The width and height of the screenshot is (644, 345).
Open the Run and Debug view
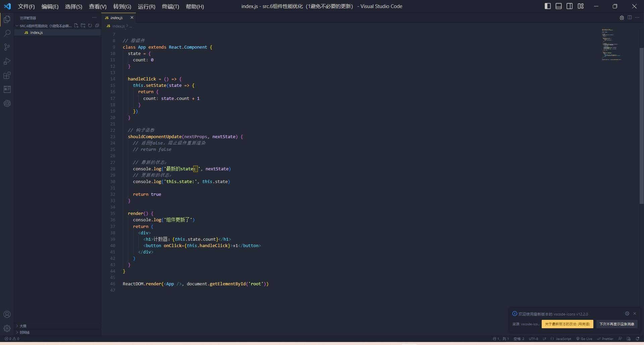click(x=7, y=61)
